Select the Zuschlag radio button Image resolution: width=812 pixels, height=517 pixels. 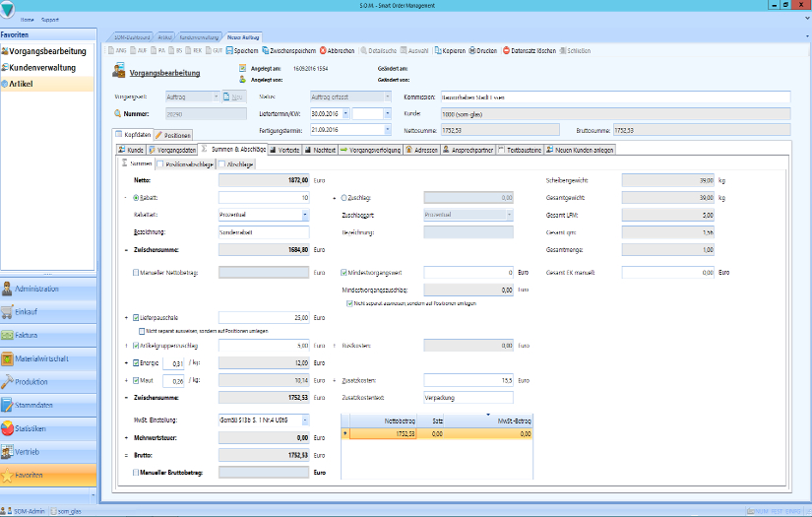click(343, 197)
